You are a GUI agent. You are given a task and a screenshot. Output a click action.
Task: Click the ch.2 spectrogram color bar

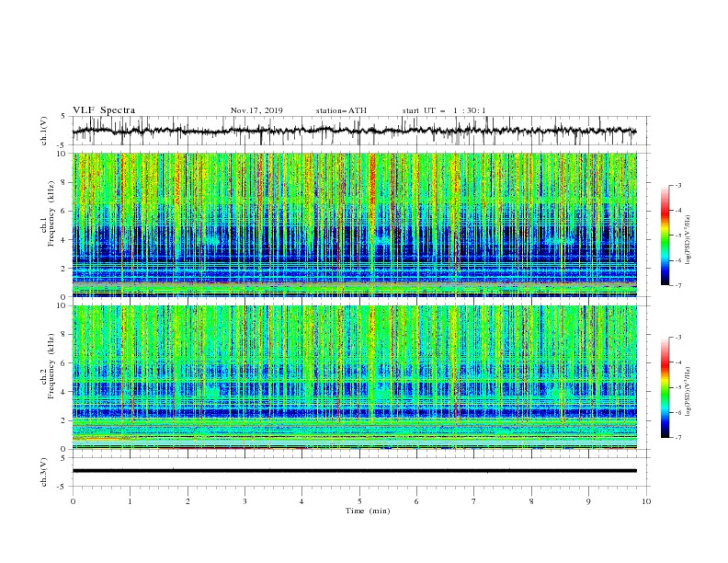(x=665, y=387)
